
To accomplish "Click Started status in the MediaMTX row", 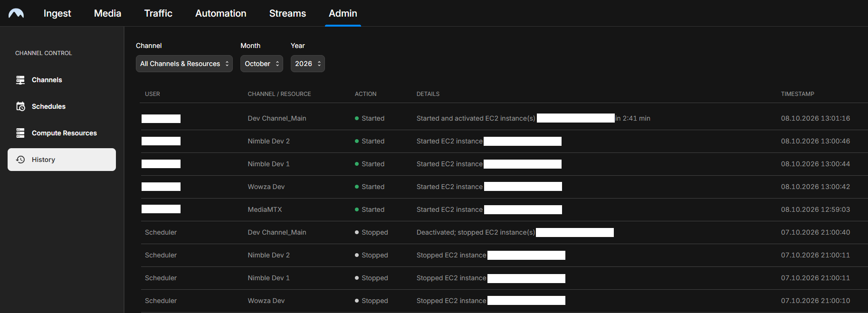I will coord(370,209).
